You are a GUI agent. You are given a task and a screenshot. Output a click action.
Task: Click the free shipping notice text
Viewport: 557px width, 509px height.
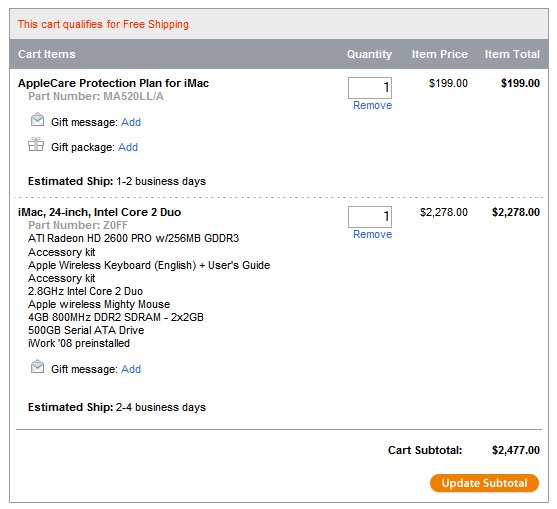point(103,24)
